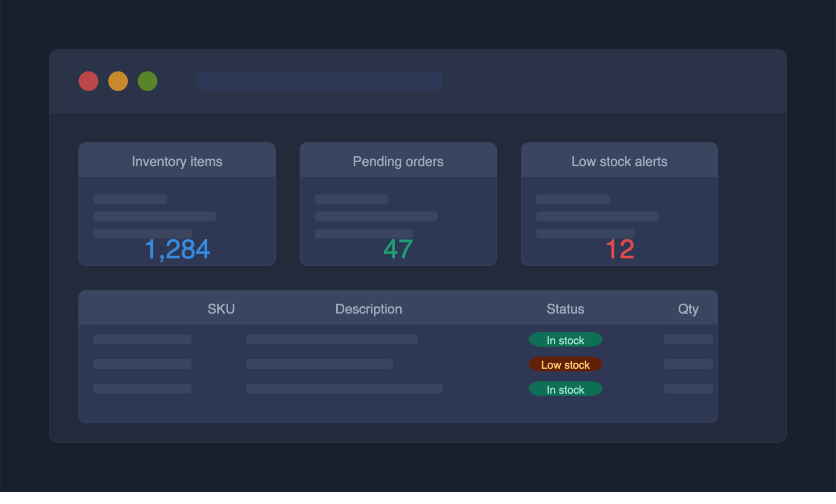Viewport: 836px width, 504px height.
Task: Click the inventory count 1,284
Action: click(x=177, y=249)
